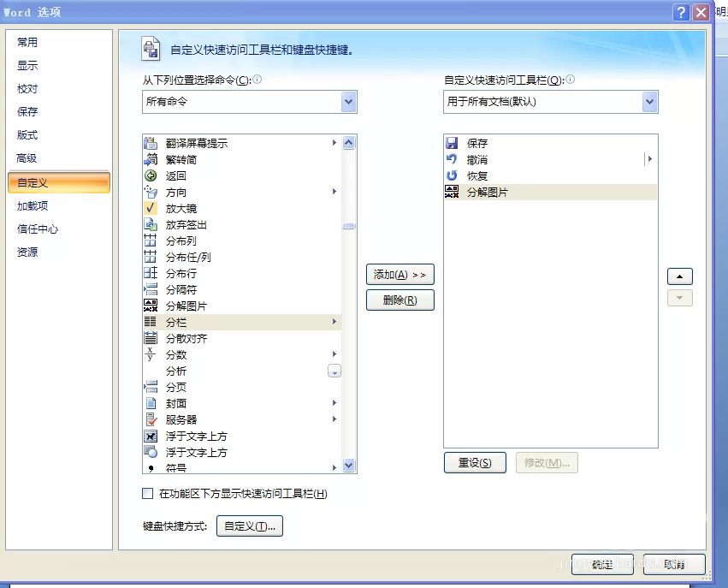728x588 pixels.
Task: Click command list scrollbar up arrow
Action: coord(349,142)
